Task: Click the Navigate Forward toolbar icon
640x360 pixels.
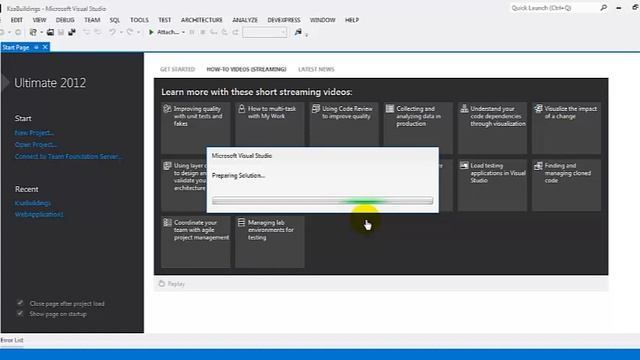Action: tap(18, 32)
